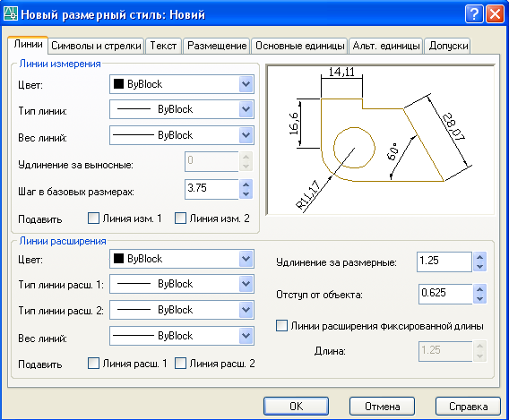Viewport: 509px width, 420px height.
Task: Increase Шаг в базовых размерах value
Action: [246, 184]
